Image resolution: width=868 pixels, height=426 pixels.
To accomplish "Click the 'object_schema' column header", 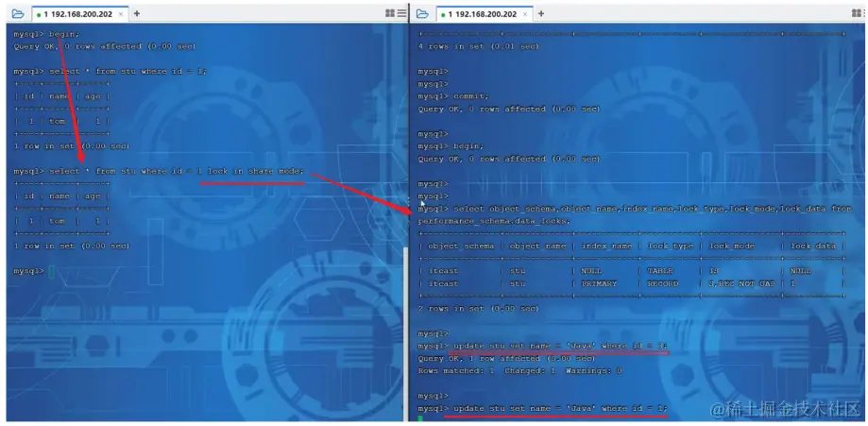I will (x=461, y=246).
